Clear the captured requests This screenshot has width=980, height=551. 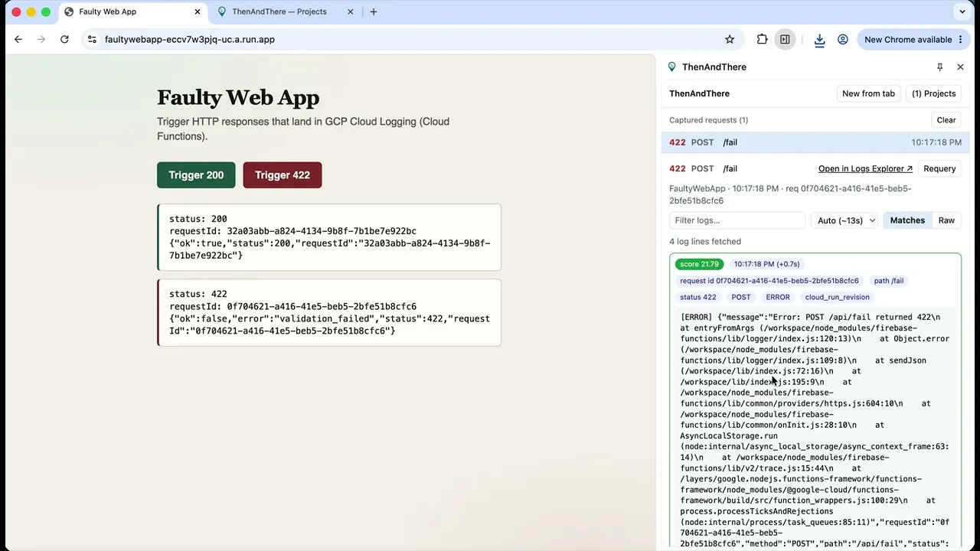point(946,120)
